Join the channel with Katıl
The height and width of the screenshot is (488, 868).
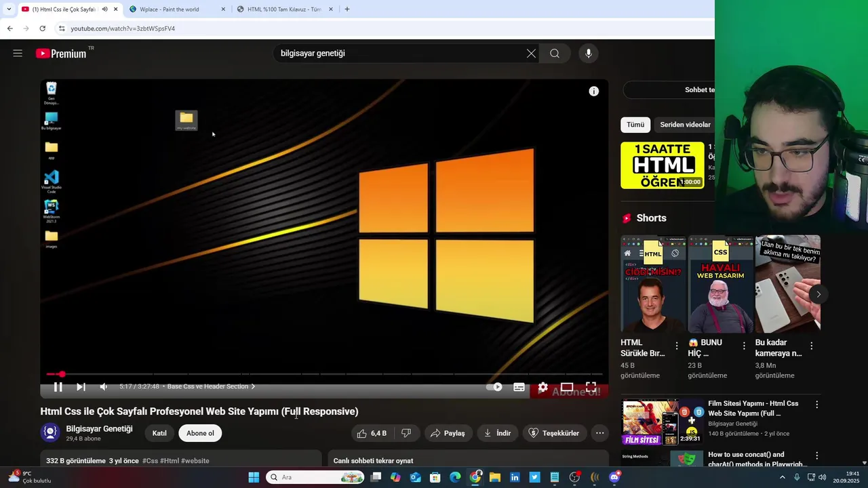coord(159,433)
